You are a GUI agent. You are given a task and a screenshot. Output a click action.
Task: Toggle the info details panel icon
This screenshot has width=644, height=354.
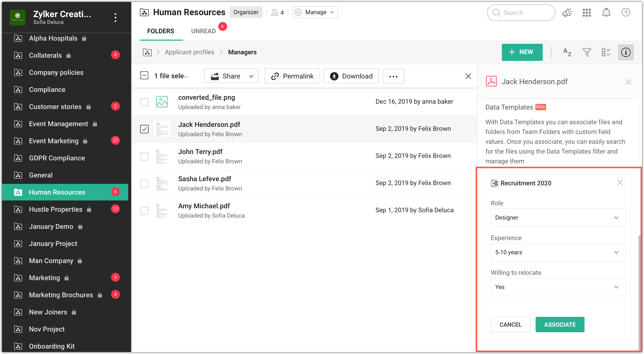click(625, 52)
